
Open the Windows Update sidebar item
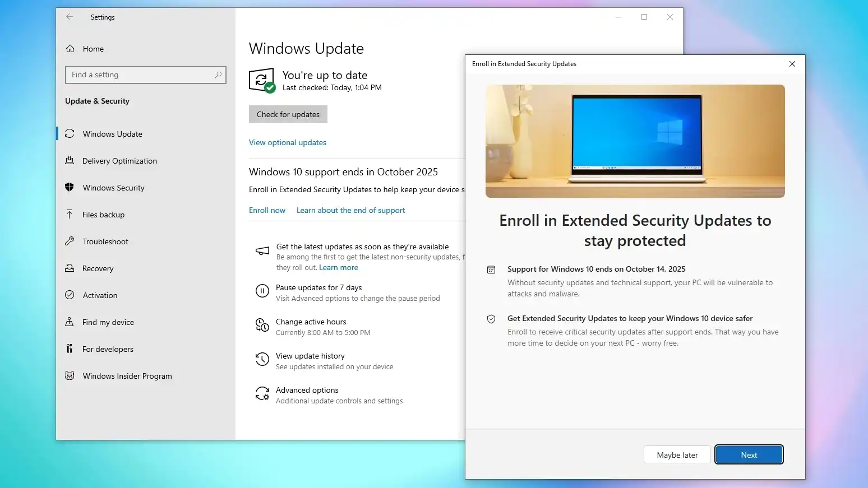point(112,134)
